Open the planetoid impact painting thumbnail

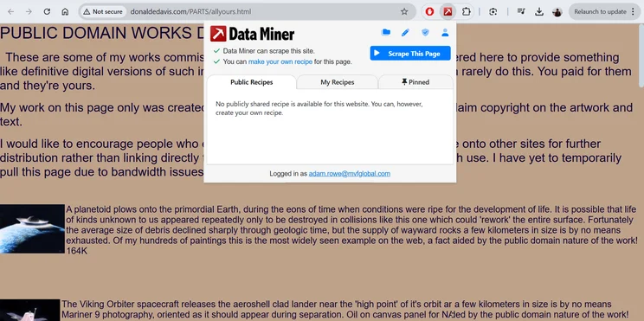click(32, 228)
